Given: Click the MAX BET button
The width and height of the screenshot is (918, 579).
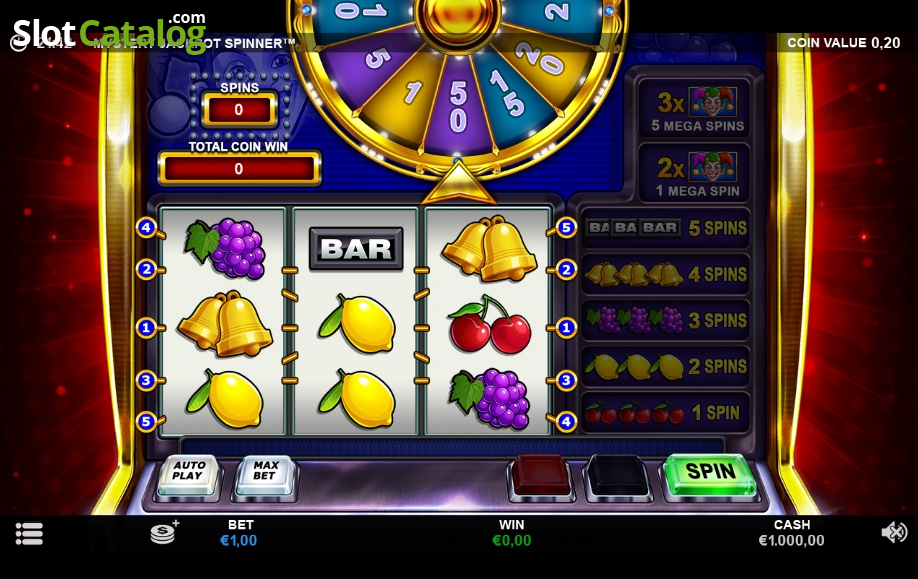Looking at the screenshot, I should [265, 474].
